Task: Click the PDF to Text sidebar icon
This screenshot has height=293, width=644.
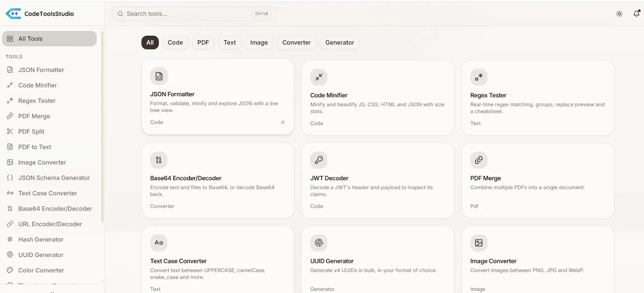Action: point(10,147)
